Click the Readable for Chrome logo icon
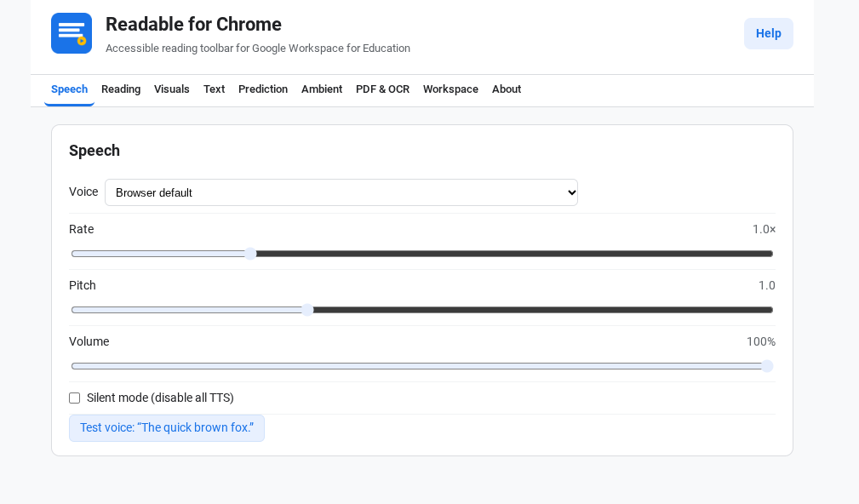Image resolution: width=859 pixels, height=504 pixels. [x=72, y=33]
